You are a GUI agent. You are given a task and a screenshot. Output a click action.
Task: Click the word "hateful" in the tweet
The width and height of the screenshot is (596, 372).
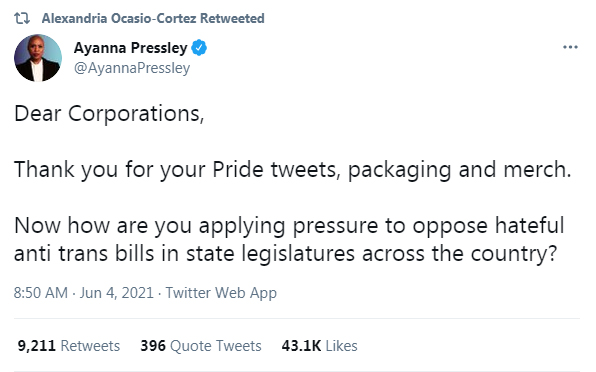pos(529,225)
